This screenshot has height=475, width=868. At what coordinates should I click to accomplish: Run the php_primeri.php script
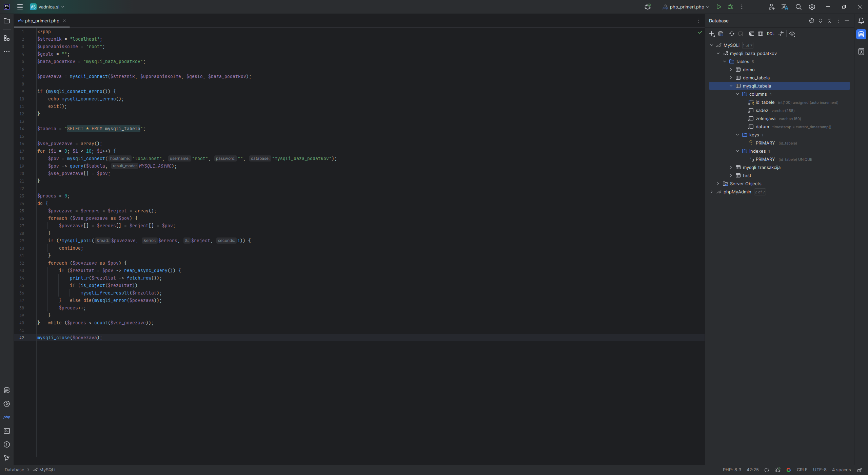(718, 7)
